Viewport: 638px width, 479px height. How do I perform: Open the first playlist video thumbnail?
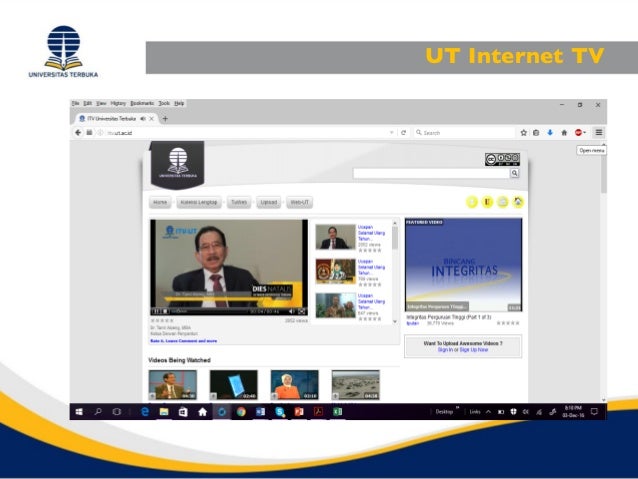pos(336,237)
